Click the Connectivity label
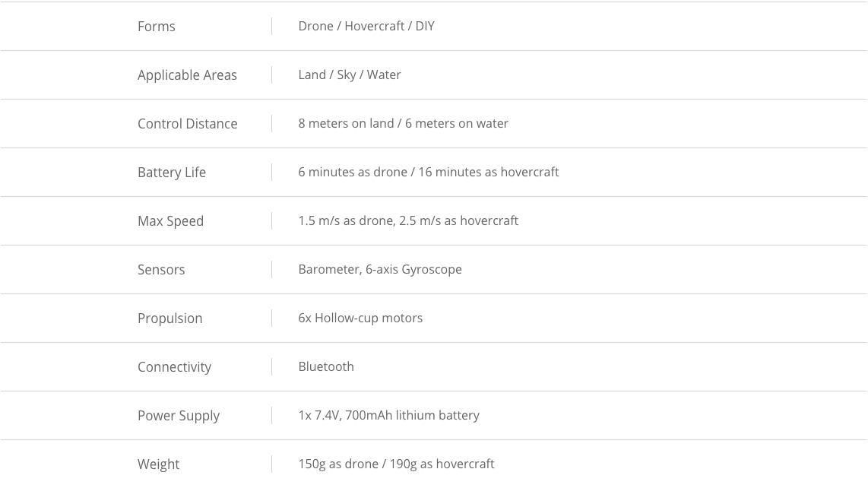The height and width of the screenshot is (488, 868). coord(174,367)
